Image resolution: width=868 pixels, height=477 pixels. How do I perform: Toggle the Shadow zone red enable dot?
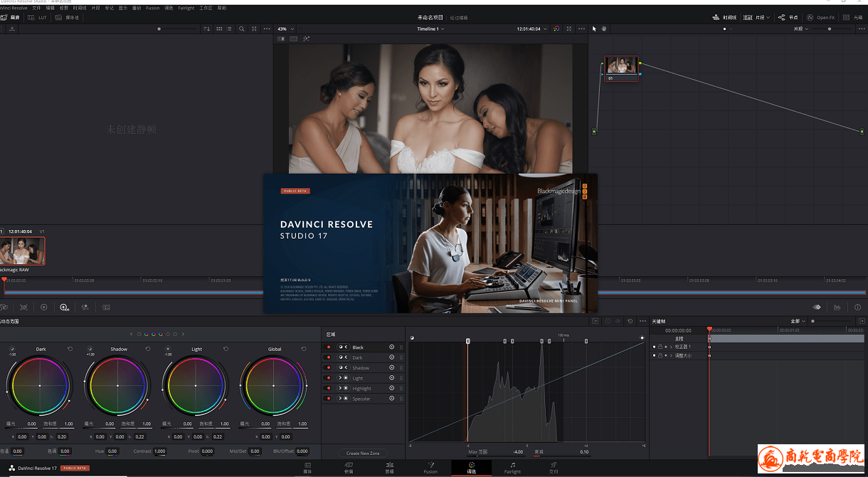point(329,367)
